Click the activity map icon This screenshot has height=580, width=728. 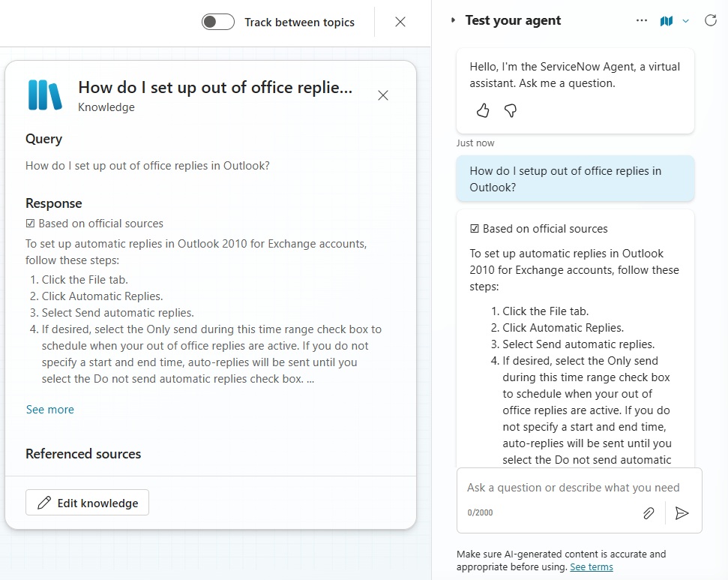pos(667,21)
